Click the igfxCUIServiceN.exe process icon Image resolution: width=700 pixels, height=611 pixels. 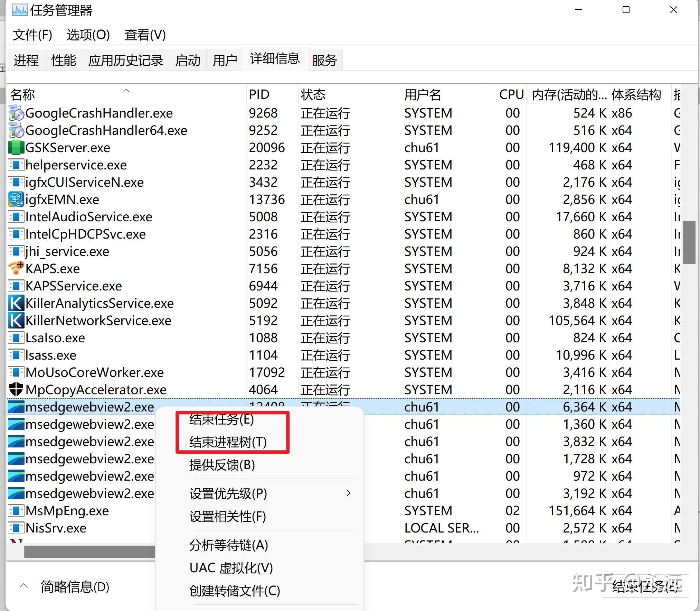point(16,182)
